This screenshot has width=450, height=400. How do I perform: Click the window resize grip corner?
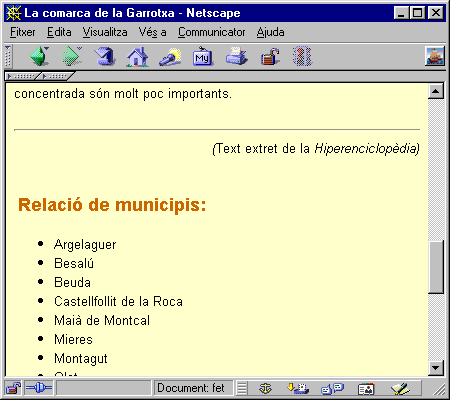coord(439,389)
